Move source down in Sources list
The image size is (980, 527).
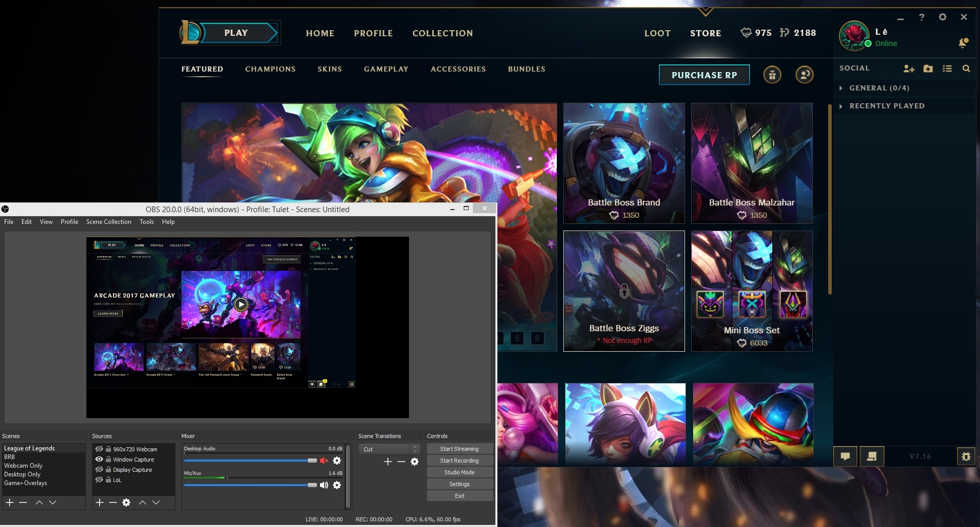click(x=156, y=502)
